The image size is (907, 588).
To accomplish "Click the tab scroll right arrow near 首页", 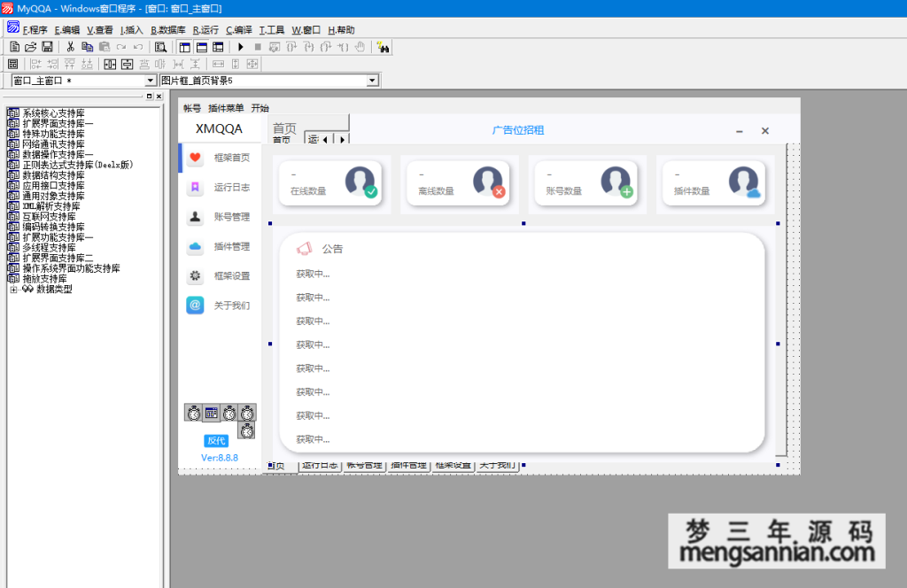I will pyautogui.click(x=342, y=139).
